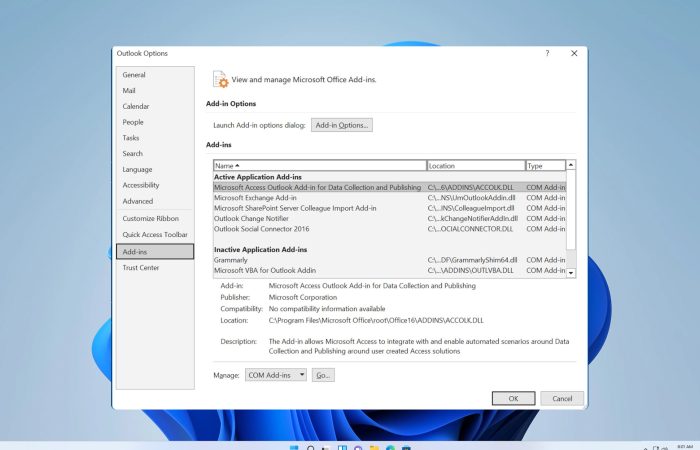Click the Add-ins gear page icon
This screenshot has width=700, height=450.
(x=221, y=79)
